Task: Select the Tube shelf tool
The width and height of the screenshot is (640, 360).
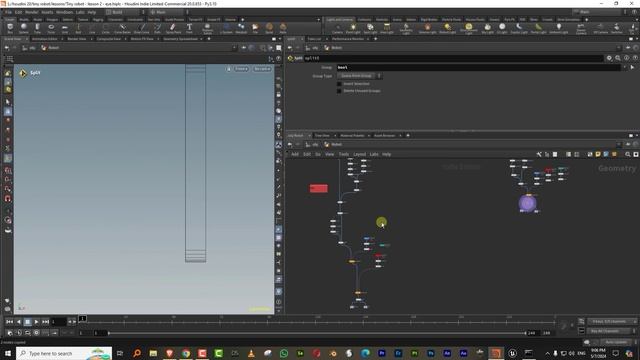Action: click(x=37, y=28)
